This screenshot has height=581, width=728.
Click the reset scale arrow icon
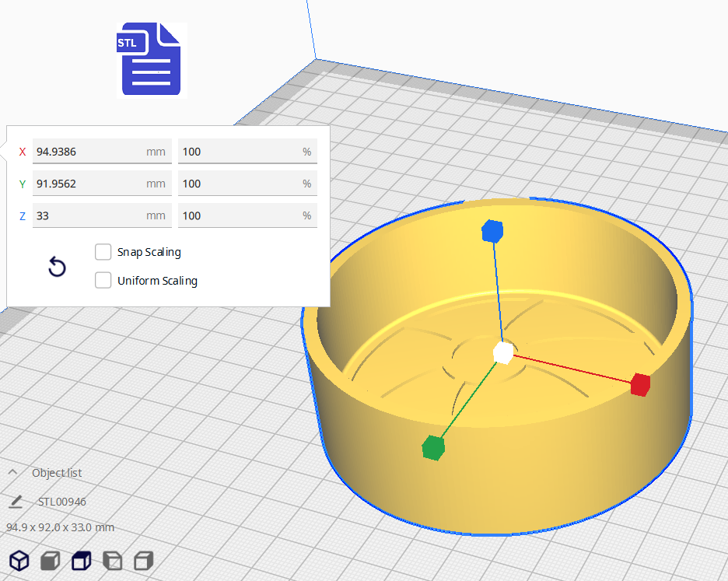(57, 268)
